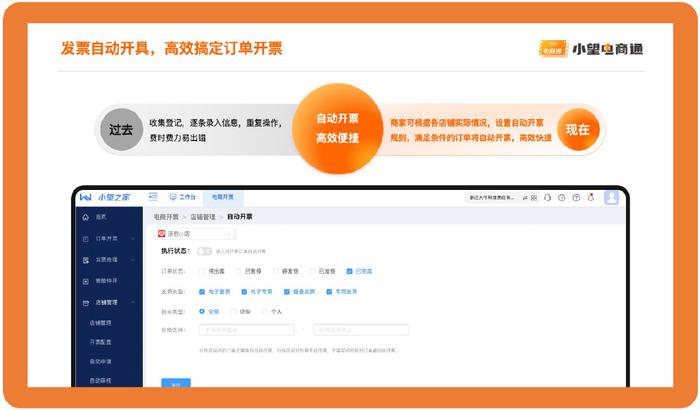Click the info circle icon in the header
Viewport: 700px width, 410px height.
pos(562,197)
